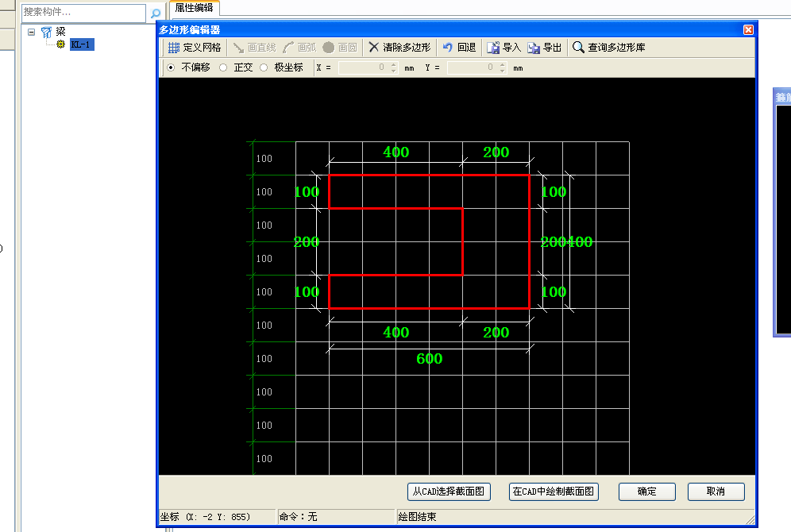Increase the X offset value
Screen dimensions: 791x532
pyautogui.click(x=393, y=64)
